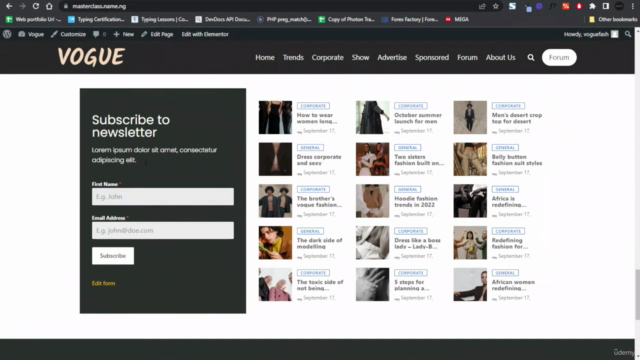Open Forum text link in navigation
This screenshot has width=640, height=360.
click(x=467, y=58)
